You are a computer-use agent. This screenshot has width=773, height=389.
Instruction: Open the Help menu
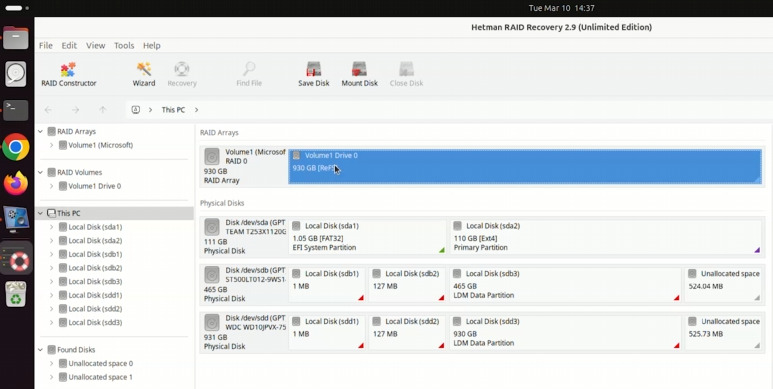[x=152, y=45]
